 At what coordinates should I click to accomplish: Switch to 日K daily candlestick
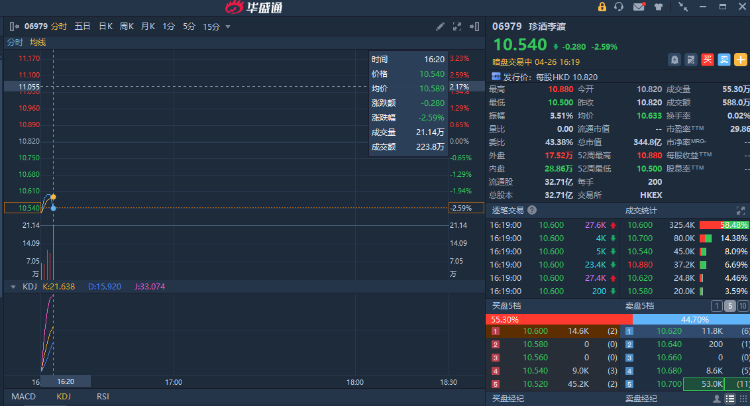click(106, 26)
